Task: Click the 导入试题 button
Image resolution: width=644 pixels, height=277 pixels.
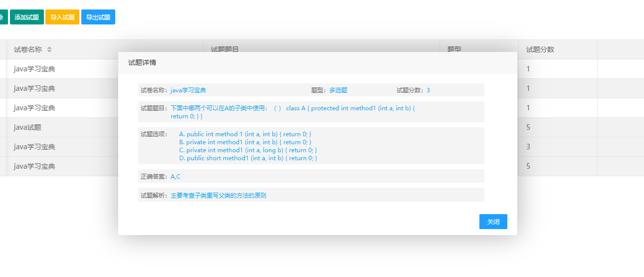Action: (62, 17)
